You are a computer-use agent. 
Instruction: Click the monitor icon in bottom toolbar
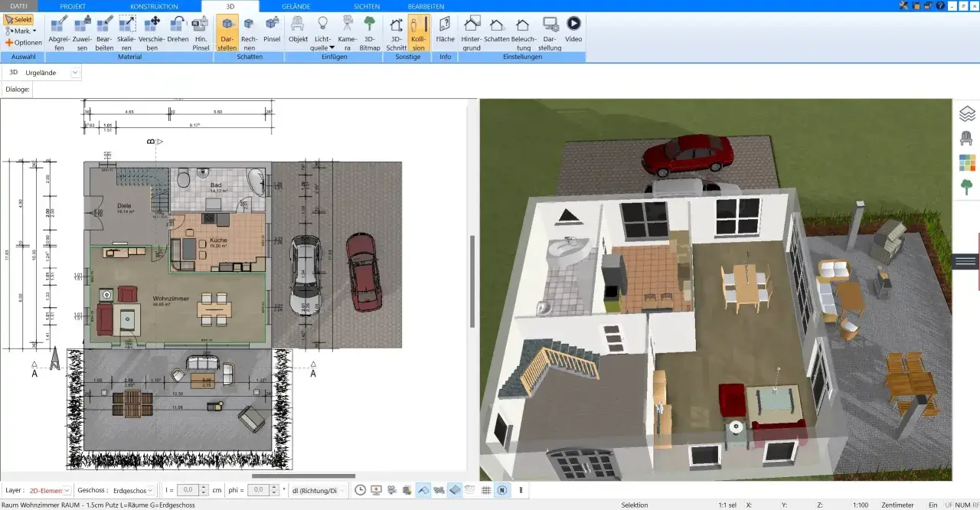coord(376,490)
